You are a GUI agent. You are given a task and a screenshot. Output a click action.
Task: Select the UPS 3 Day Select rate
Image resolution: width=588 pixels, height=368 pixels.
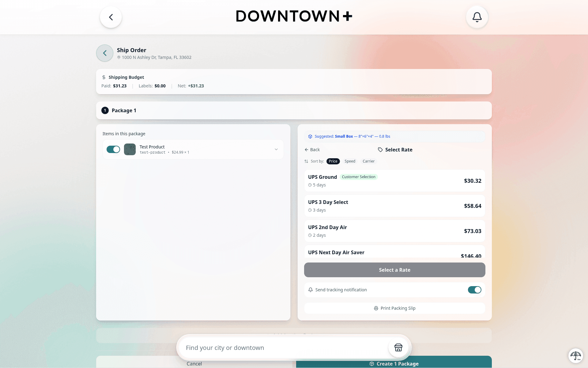395,206
